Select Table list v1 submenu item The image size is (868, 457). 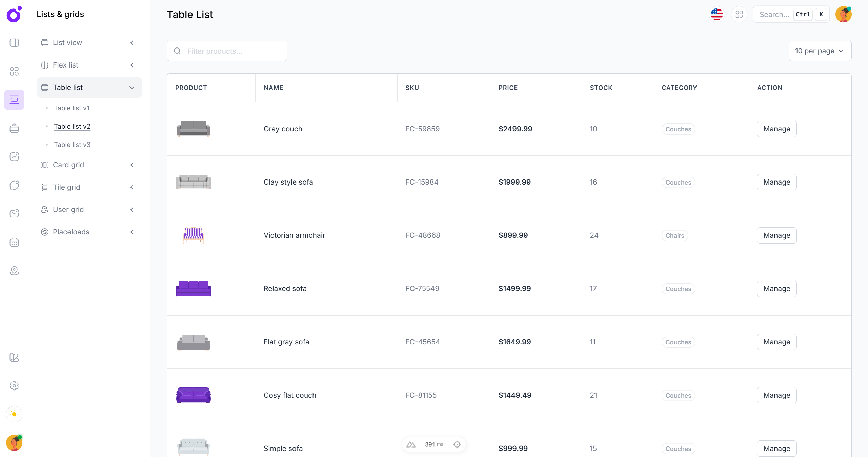72,108
